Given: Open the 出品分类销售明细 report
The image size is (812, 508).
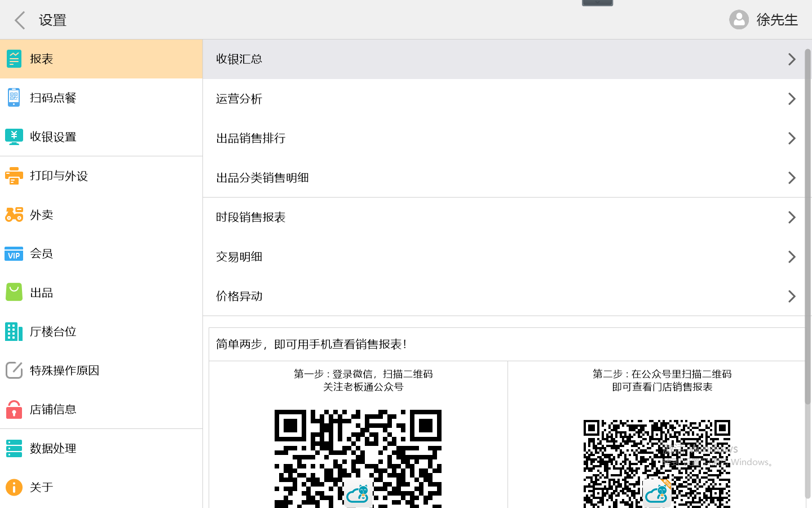Looking at the screenshot, I should [x=504, y=178].
